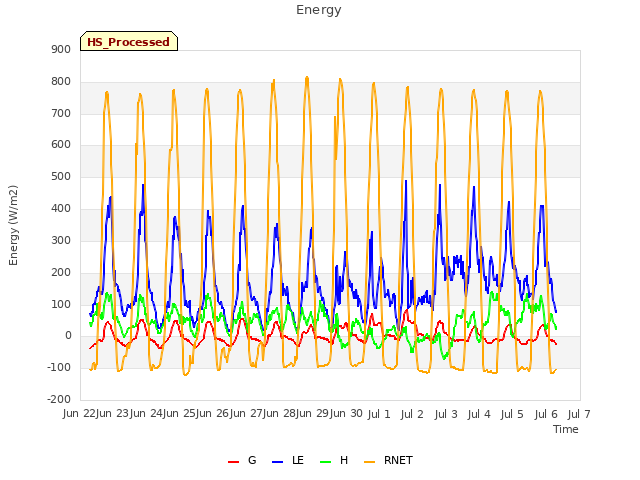
Task: Click the Jun 30 x-axis date label
Action: 347,413
